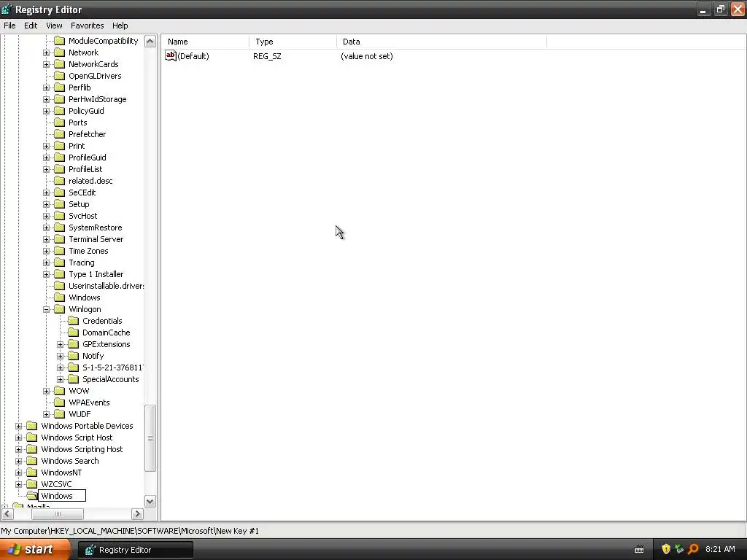Screen dimensions: 747x560
Task: Open the Windows Start menu
Action: tap(35, 550)
